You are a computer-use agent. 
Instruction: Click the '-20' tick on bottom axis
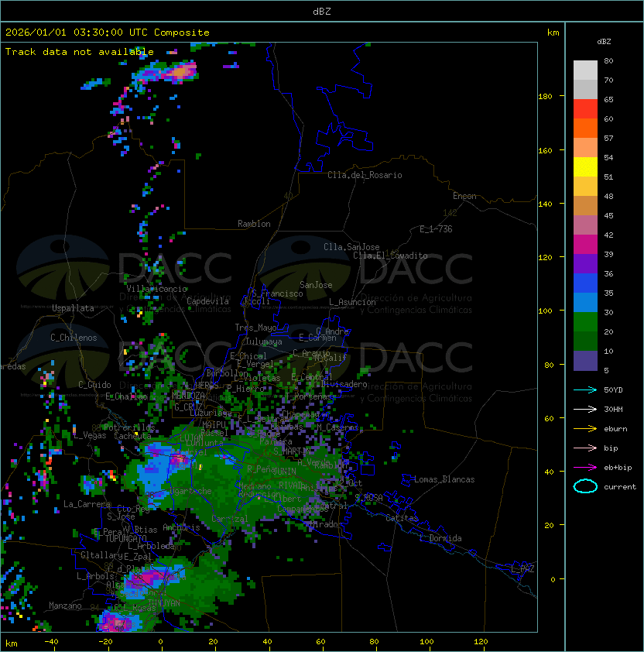[105, 642]
